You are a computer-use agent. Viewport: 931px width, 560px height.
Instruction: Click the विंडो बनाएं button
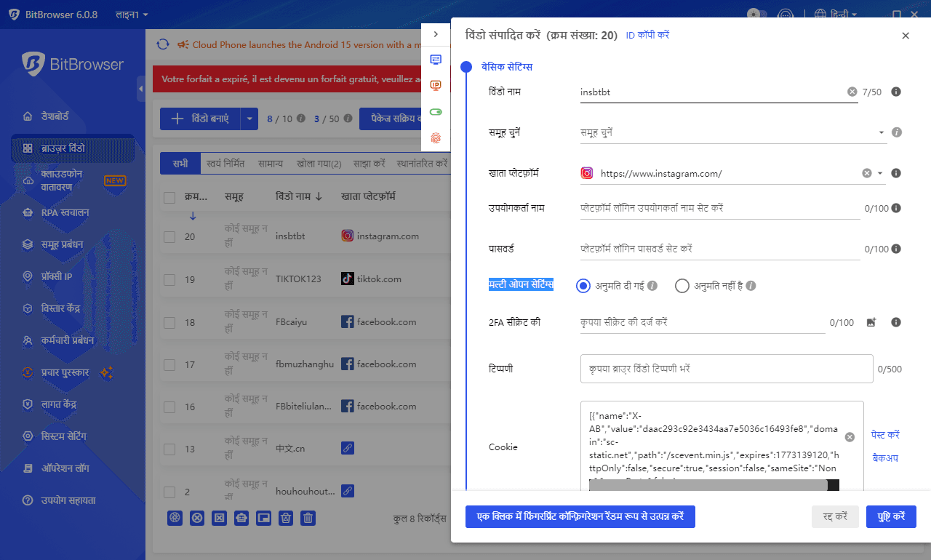tap(200, 119)
